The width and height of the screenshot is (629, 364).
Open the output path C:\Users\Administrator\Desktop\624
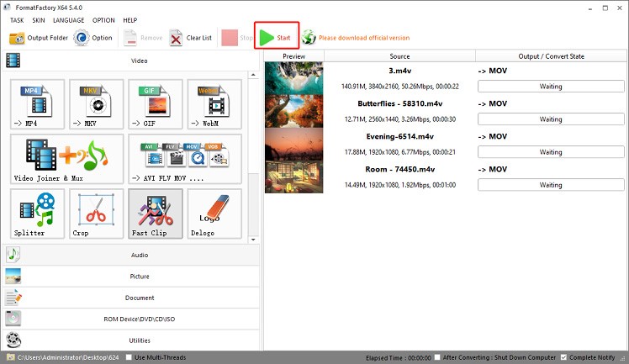[68, 357]
